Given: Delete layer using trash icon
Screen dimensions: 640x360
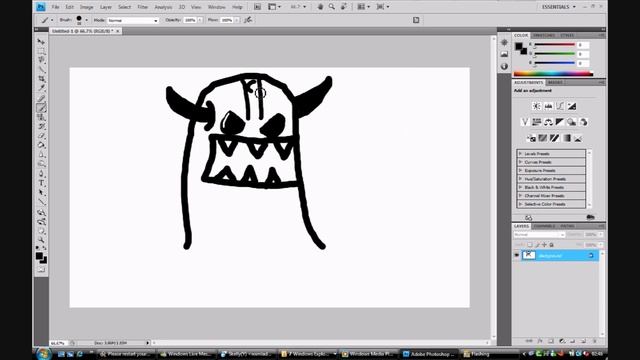Looking at the screenshot, I should point(594,341).
